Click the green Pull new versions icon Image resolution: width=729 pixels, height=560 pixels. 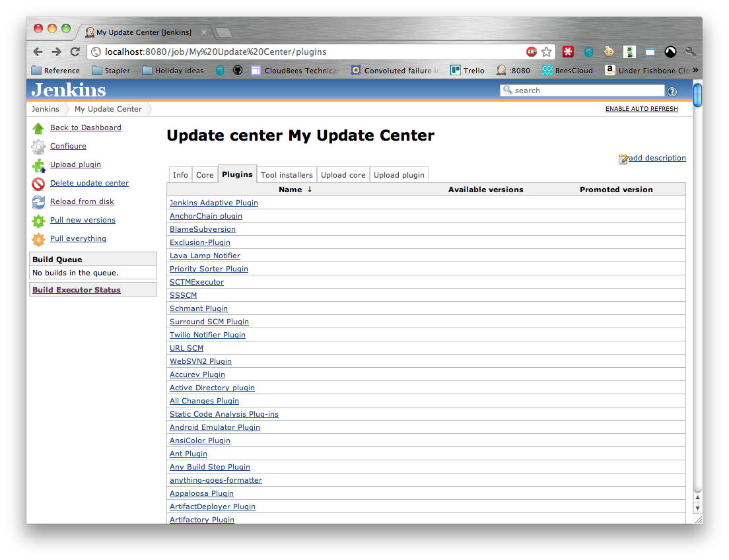click(x=38, y=221)
